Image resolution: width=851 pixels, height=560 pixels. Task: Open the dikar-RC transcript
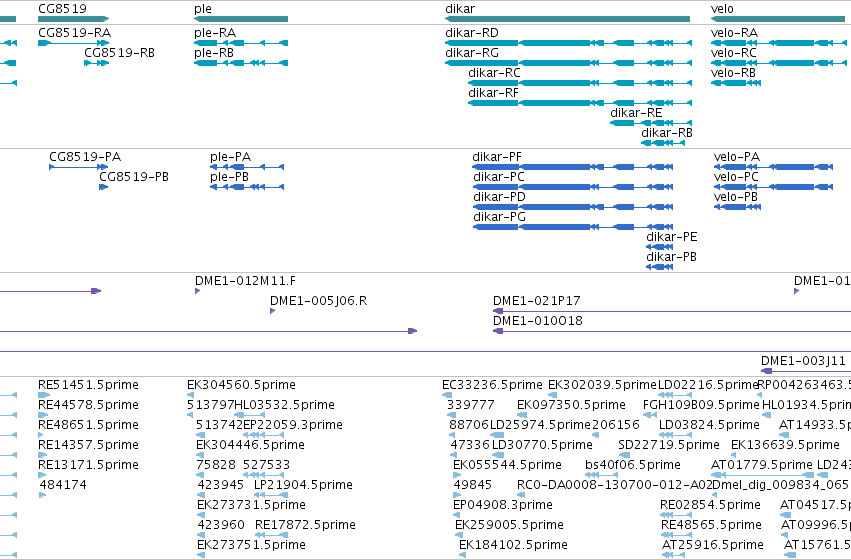(x=580, y=83)
